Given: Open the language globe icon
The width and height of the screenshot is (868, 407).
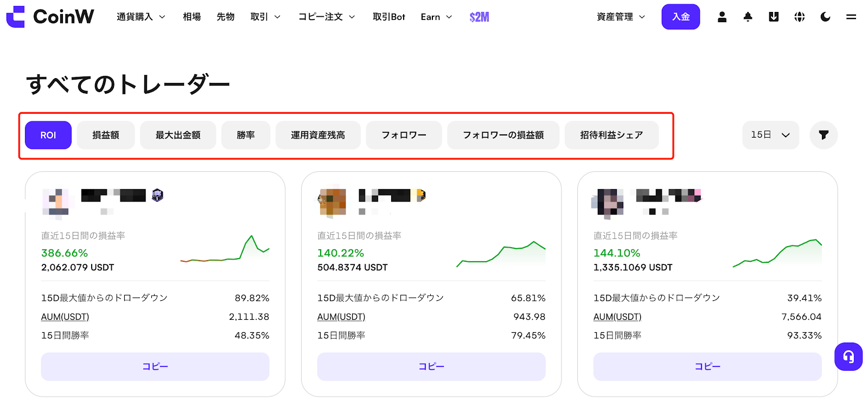Looking at the screenshot, I should point(799,17).
